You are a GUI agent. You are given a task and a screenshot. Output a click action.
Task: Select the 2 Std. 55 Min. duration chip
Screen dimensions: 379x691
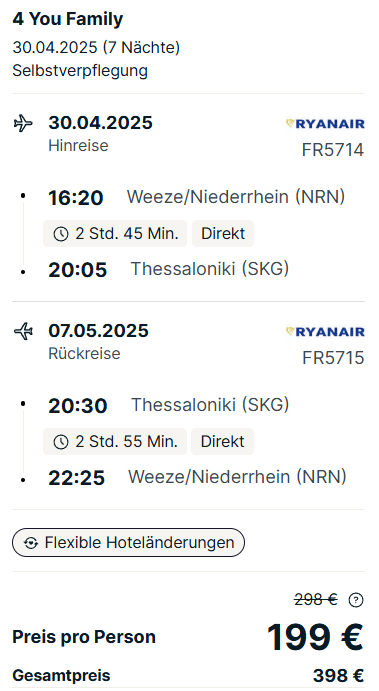click(115, 441)
